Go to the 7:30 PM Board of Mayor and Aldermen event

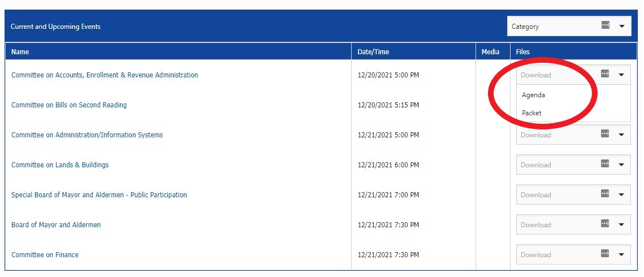[56, 225]
